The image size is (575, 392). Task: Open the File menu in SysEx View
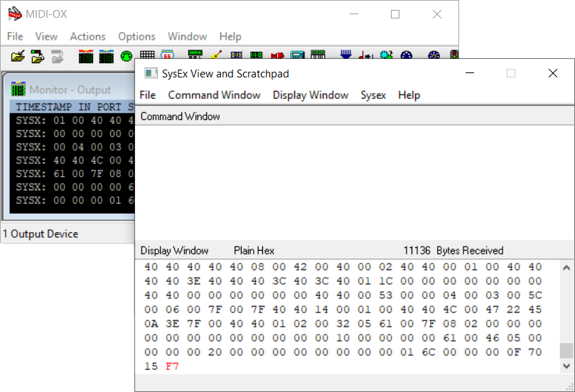tap(147, 95)
